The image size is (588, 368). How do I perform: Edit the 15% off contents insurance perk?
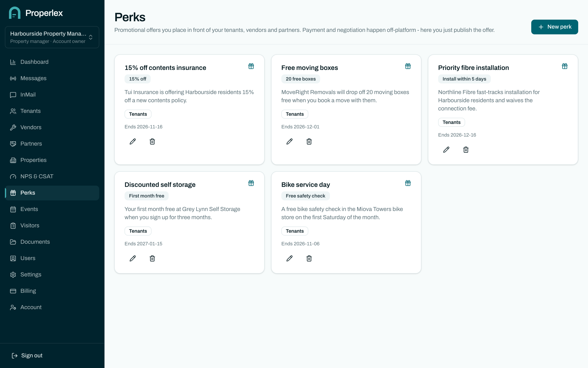point(133,141)
